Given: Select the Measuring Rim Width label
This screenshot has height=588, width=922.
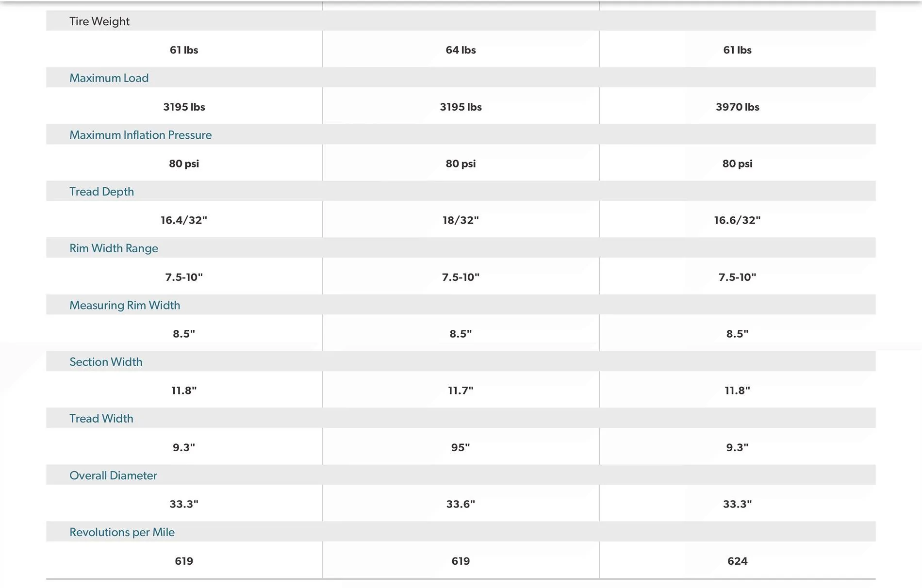Looking at the screenshot, I should 125,305.
